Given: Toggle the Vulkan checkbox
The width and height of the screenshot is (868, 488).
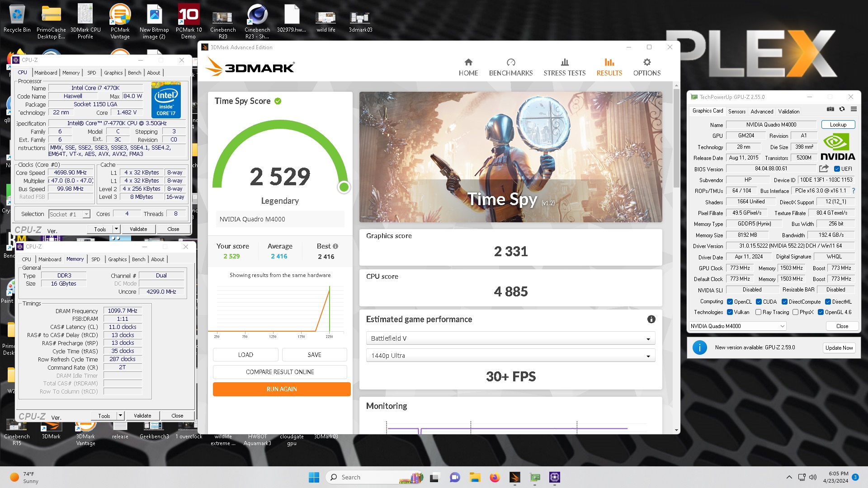Looking at the screenshot, I should tap(730, 312).
